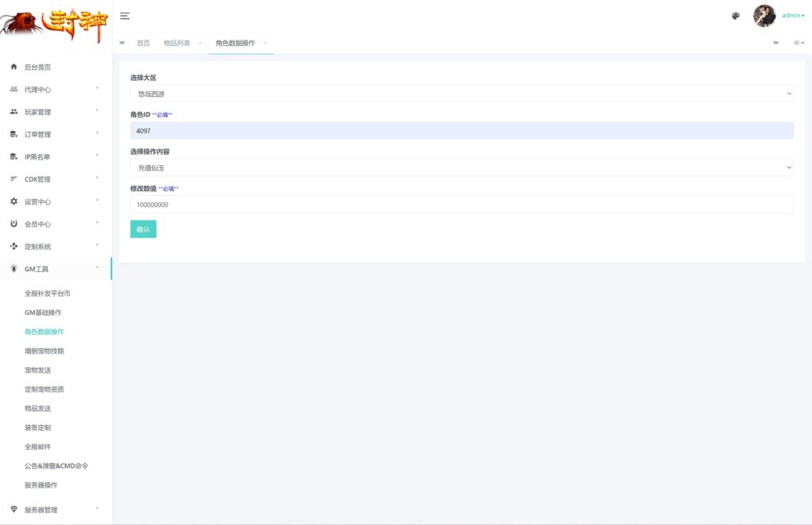The width and height of the screenshot is (812, 525).
Task: Click the 角色ID input field
Action: click(462, 131)
